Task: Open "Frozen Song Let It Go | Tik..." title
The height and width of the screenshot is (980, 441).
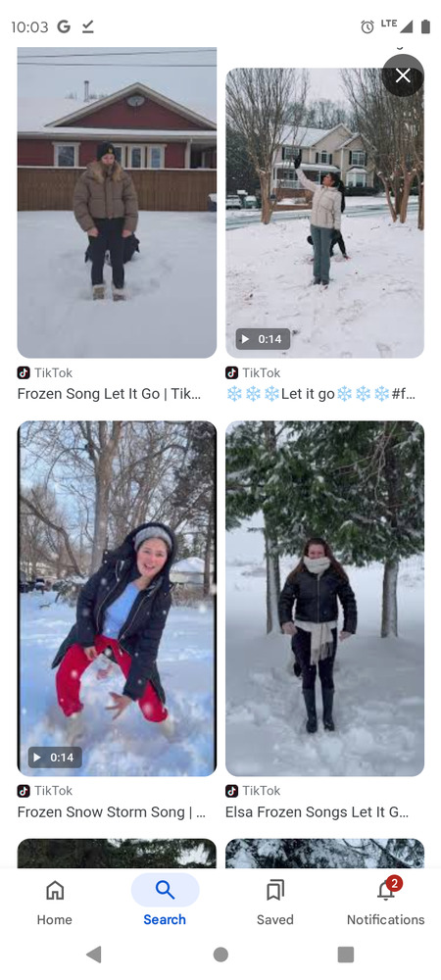Action: (110, 394)
